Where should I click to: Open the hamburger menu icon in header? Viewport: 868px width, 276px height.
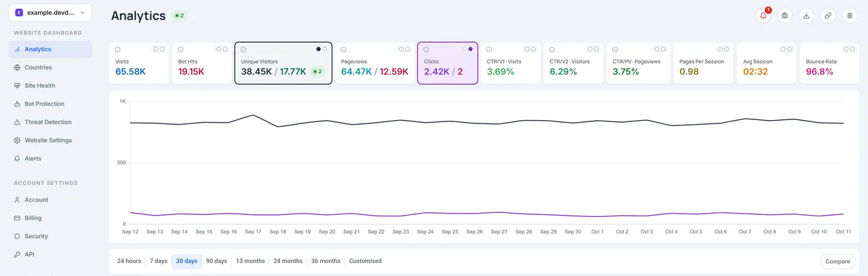[850, 16]
